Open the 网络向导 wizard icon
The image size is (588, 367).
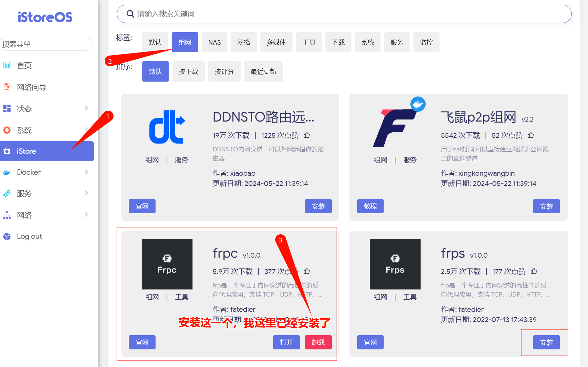[x=7, y=87]
